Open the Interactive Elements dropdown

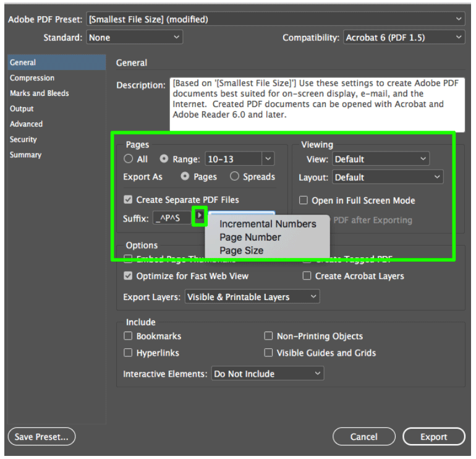coord(268,374)
